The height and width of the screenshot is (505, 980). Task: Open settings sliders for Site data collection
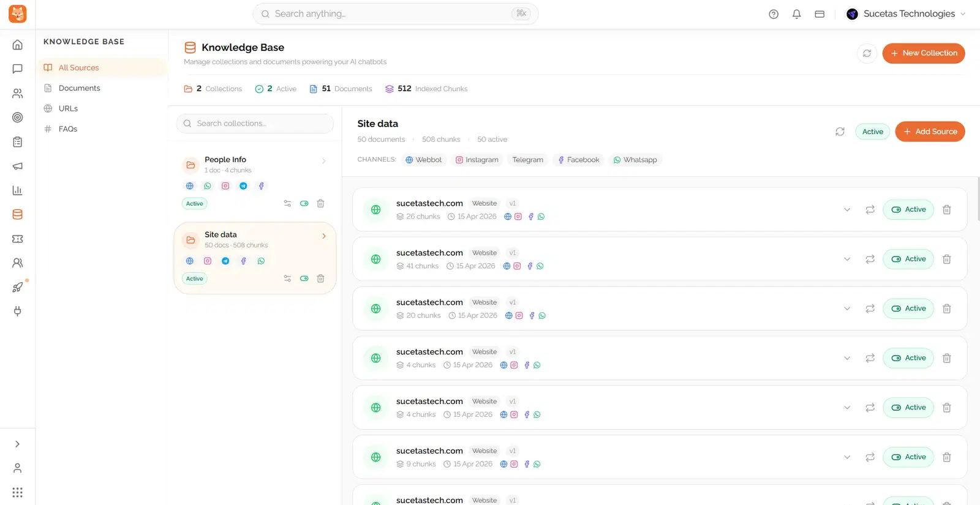point(287,279)
